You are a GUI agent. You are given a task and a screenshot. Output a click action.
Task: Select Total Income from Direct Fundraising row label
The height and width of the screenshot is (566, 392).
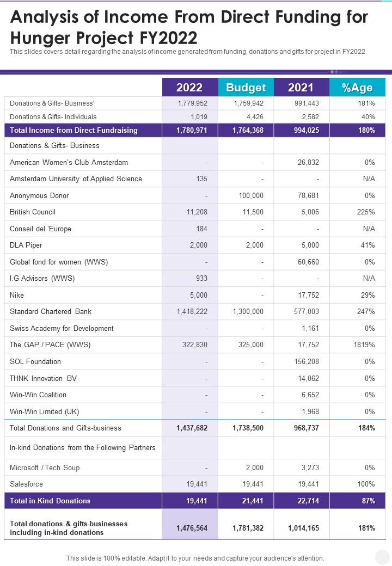(x=73, y=130)
